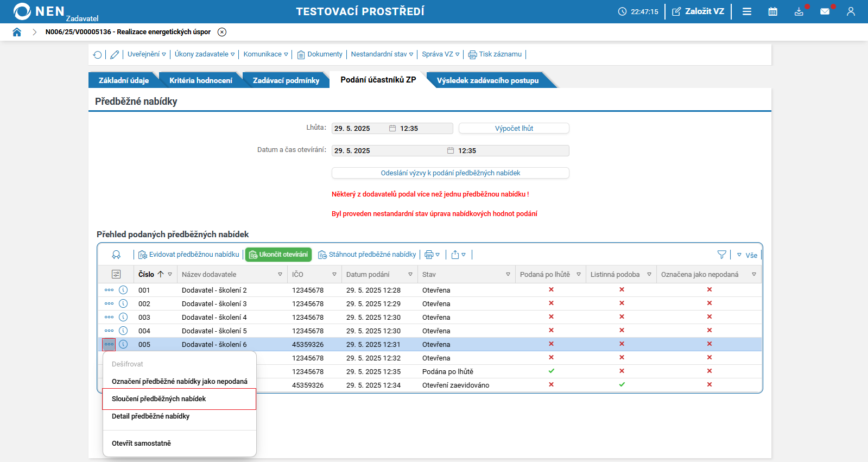The image size is (868, 462).
Task: Show info for offer 001
Action: tap(123, 290)
